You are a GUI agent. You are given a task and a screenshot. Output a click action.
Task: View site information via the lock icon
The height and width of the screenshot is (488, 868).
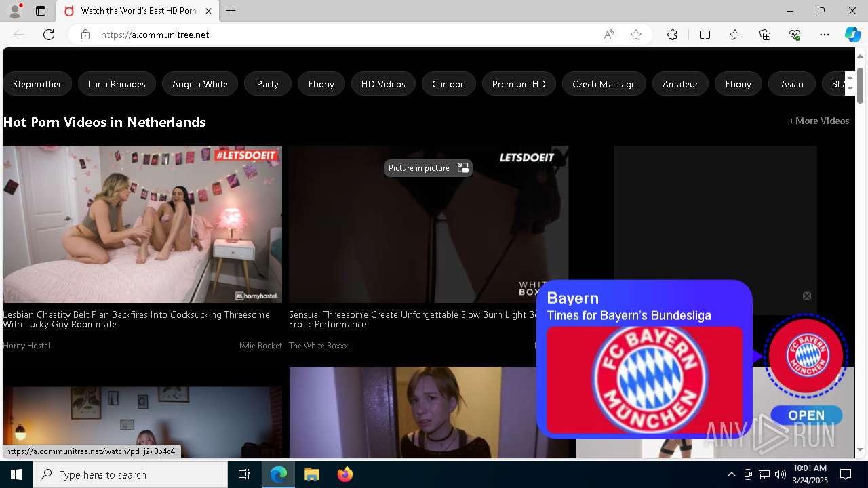[85, 35]
